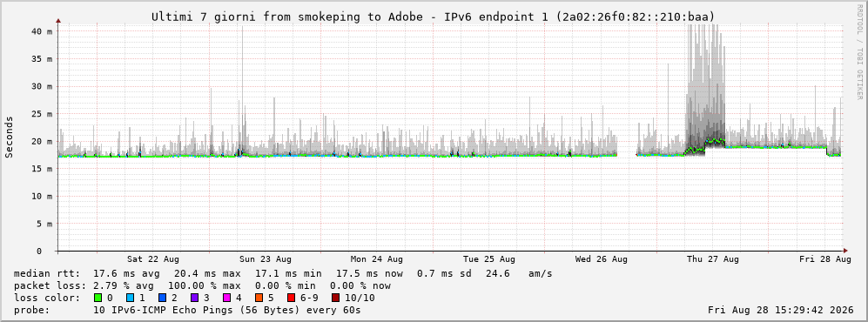This screenshot has width=868, height=322.
Task: Click the green loss color 0 swatch
Action: pos(98,298)
